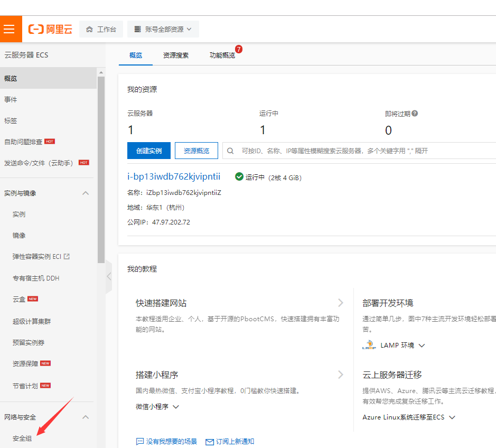496x448 pixels.
Task: Click the 快速搭建网站 tutorial title
Action: (161, 303)
